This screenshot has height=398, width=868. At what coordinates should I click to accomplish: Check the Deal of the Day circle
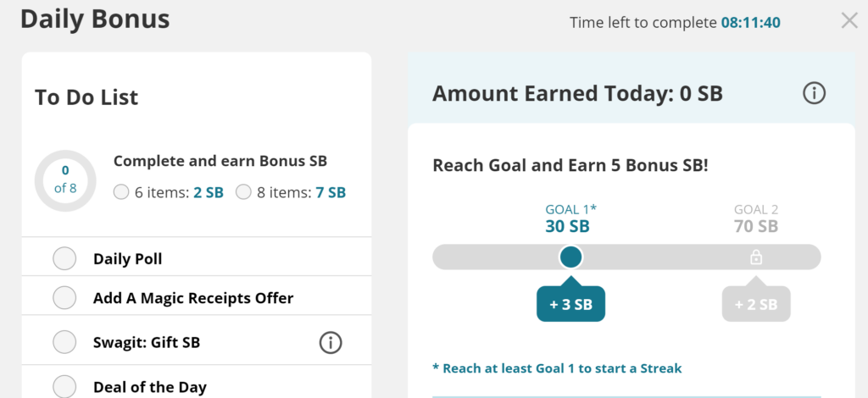[x=64, y=386]
